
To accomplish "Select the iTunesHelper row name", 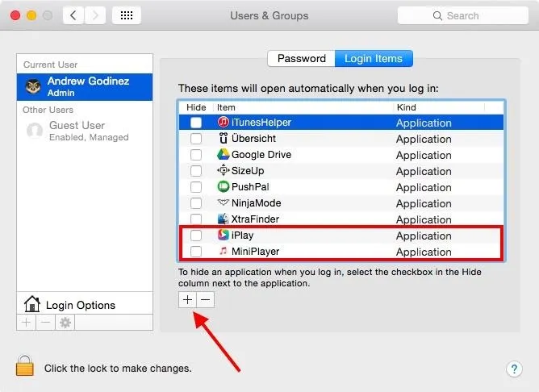I will point(261,123).
